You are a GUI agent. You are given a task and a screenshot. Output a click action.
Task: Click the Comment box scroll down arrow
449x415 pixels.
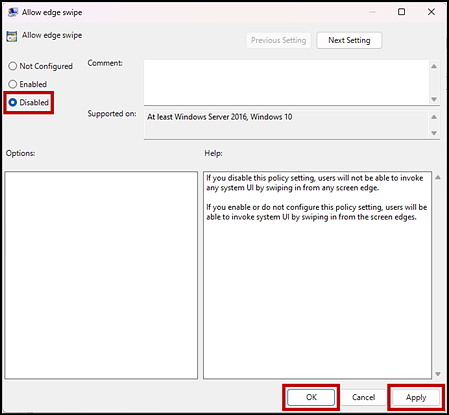click(x=434, y=99)
